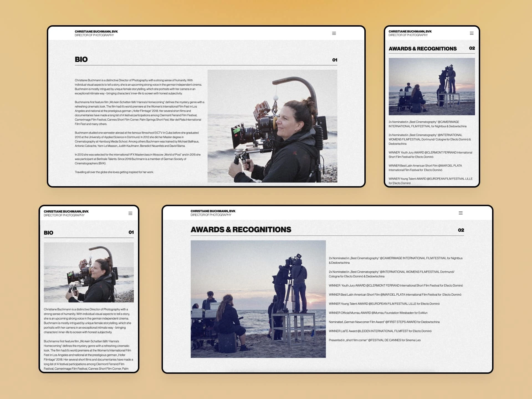Click the BIO heading in the desktop mockup

pos(81,60)
